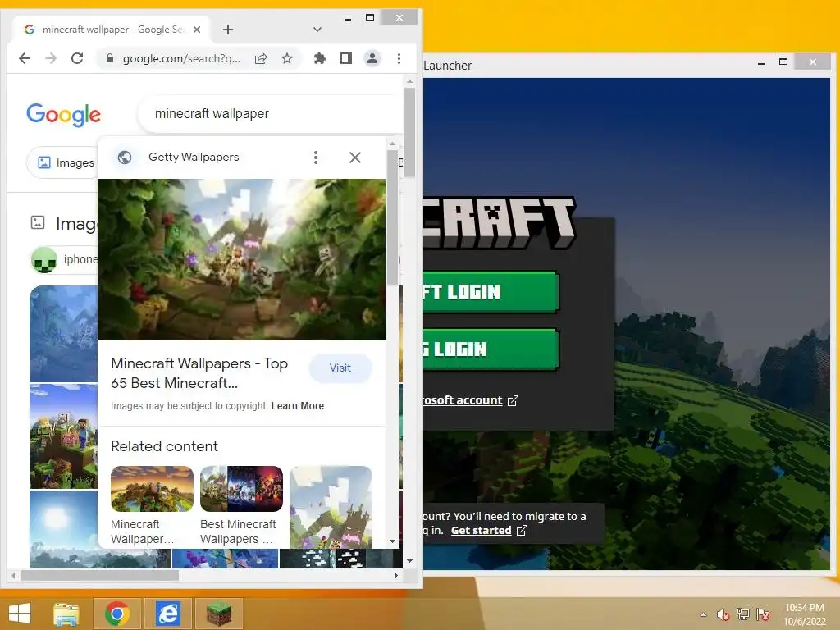Image resolution: width=840 pixels, height=630 pixels.
Task: Share this page icon in address bar
Action: click(x=261, y=58)
